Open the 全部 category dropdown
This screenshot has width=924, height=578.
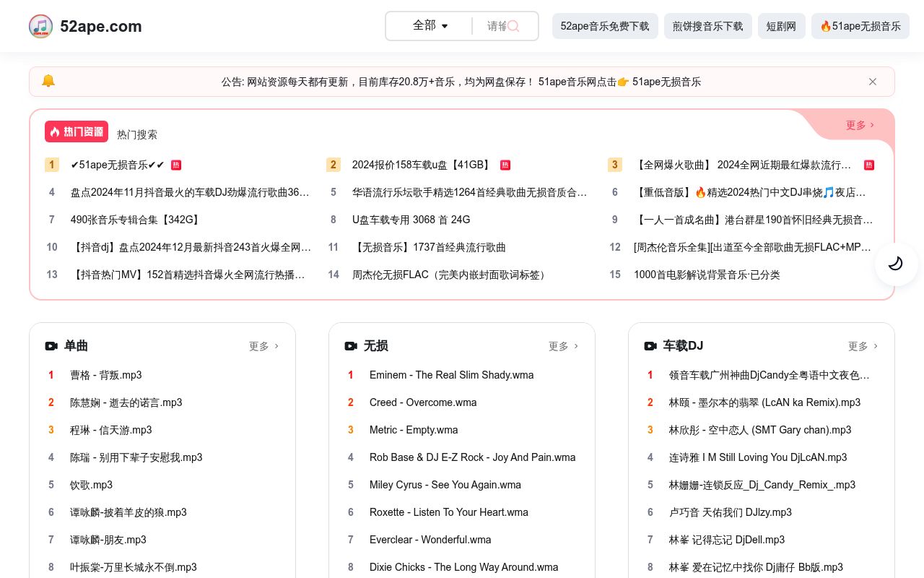[430, 25]
